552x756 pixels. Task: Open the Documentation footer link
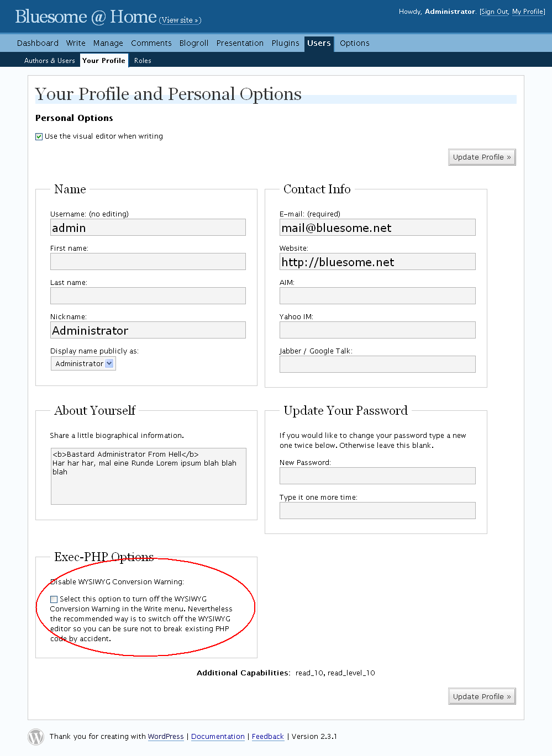click(218, 737)
